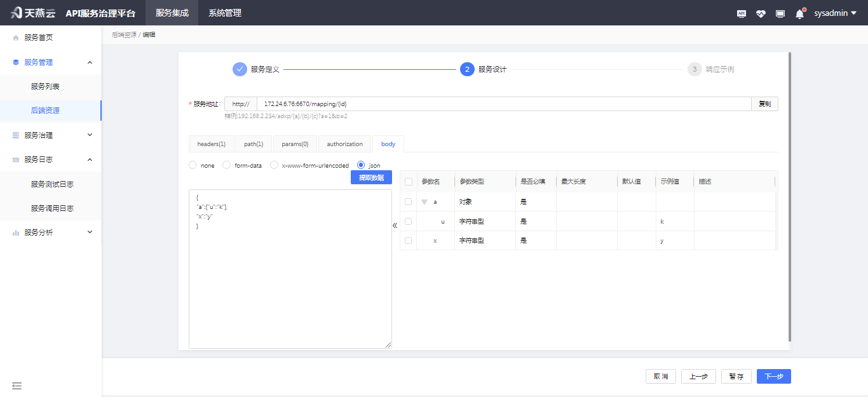Click example value k cell
This screenshot has width=868, height=397.
pos(675,222)
